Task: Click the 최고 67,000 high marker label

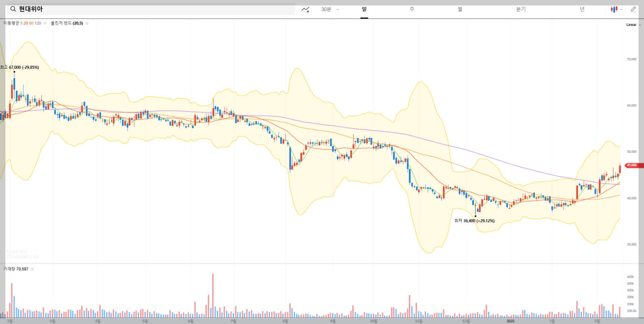Action: coord(19,67)
